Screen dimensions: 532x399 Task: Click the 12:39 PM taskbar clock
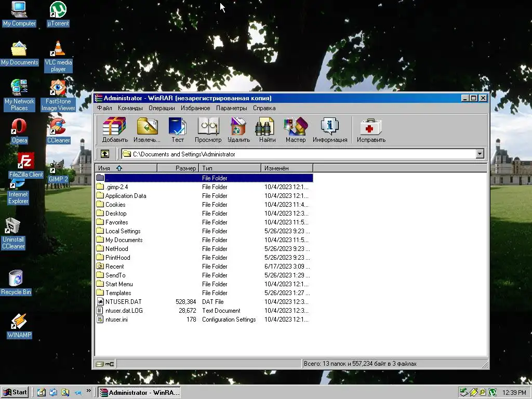(514, 393)
